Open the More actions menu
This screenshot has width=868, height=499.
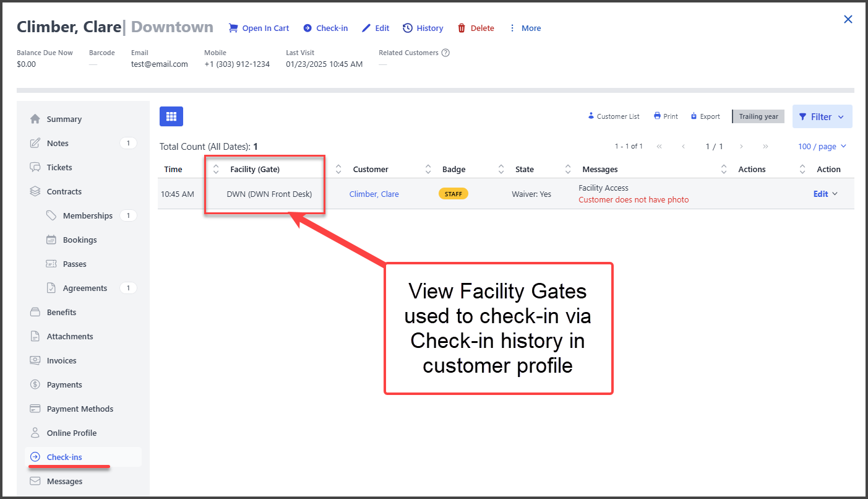[x=524, y=28]
